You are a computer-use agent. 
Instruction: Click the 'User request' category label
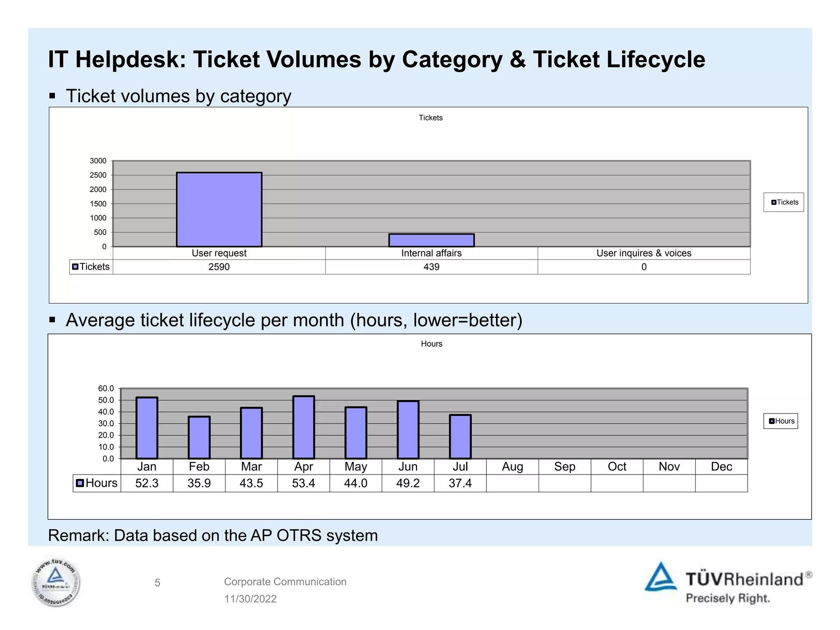tap(219, 253)
